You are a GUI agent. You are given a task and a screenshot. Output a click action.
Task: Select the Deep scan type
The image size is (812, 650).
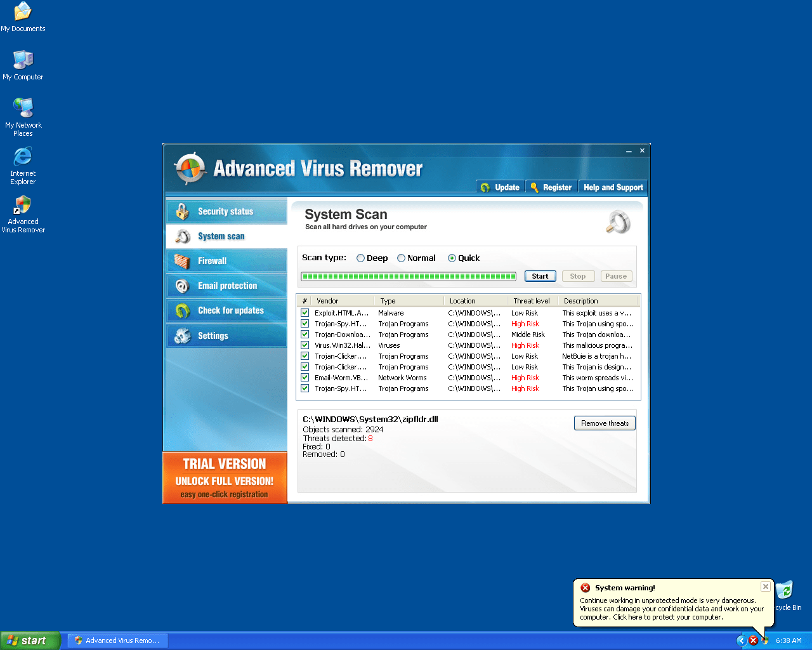360,258
